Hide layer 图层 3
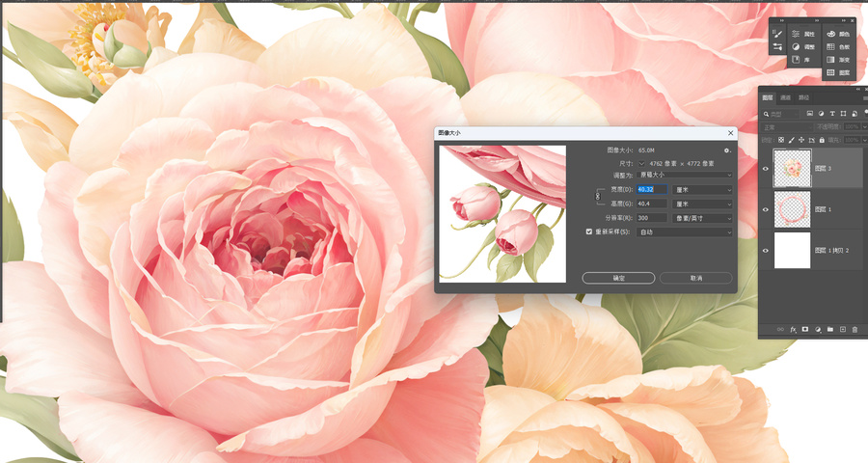868x463 pixels. [766, 169]
